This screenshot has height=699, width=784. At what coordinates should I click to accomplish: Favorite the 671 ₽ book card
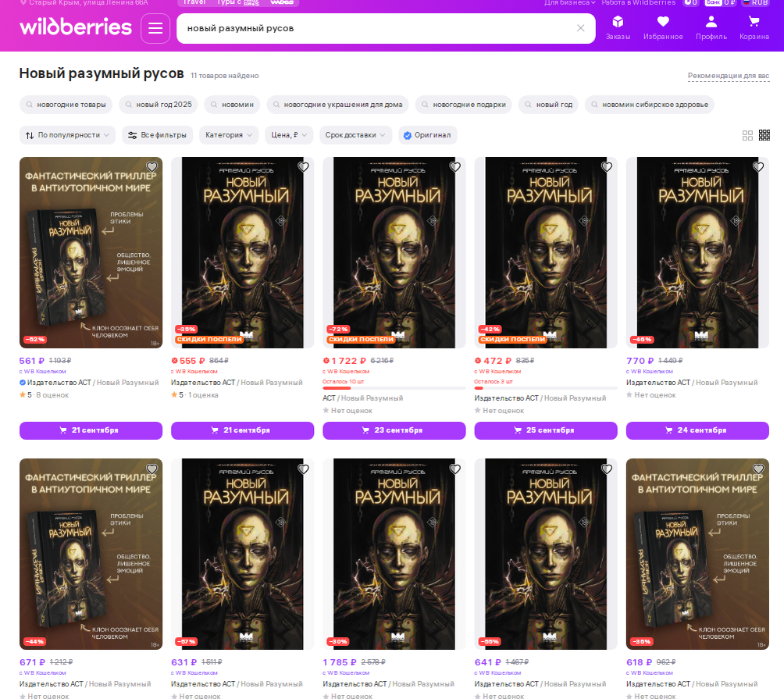click(151, 469)
